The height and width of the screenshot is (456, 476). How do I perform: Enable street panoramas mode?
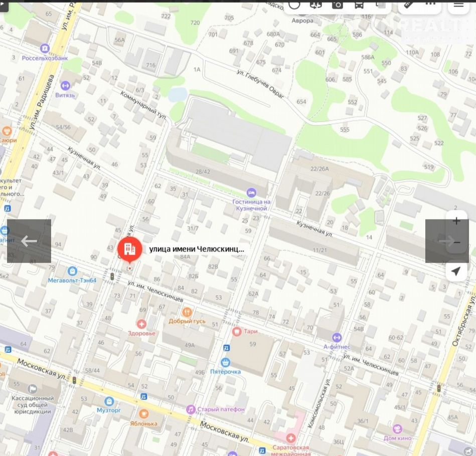[x=315, y=5]
